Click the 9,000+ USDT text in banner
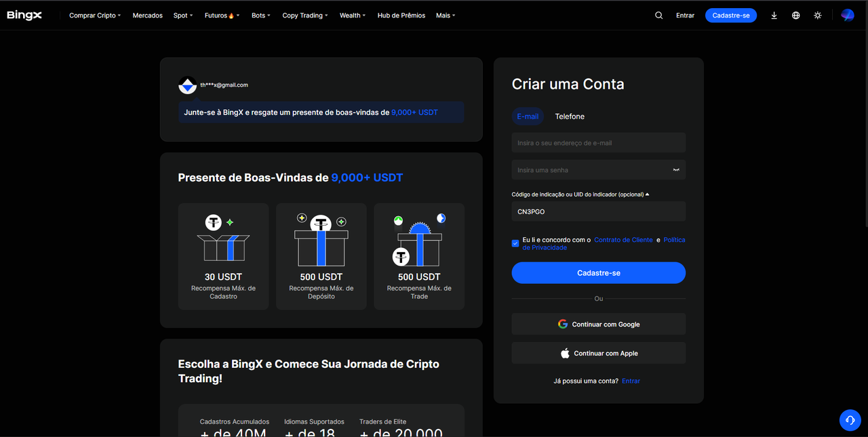The width and height of the screenshot is (868, 437). (x=414, y=112)
